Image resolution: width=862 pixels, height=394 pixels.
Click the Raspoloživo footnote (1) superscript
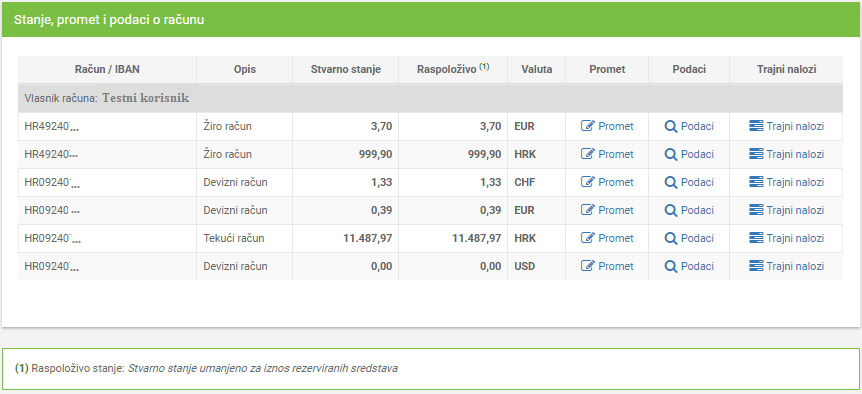click(x=484, y=66)
